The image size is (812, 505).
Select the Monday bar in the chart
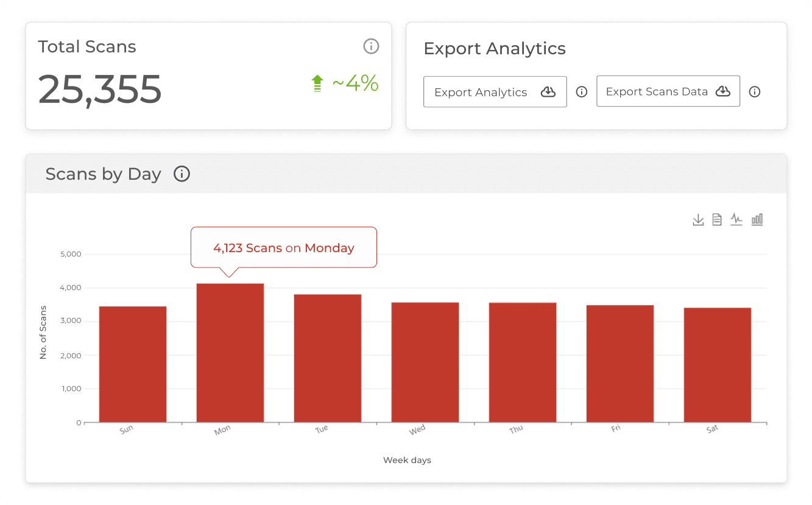tap(230, 353)
